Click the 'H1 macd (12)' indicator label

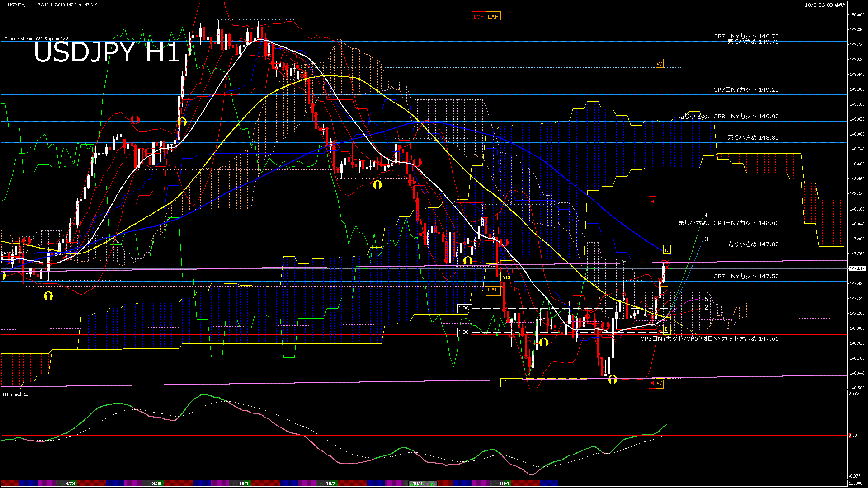coord(17,394)
